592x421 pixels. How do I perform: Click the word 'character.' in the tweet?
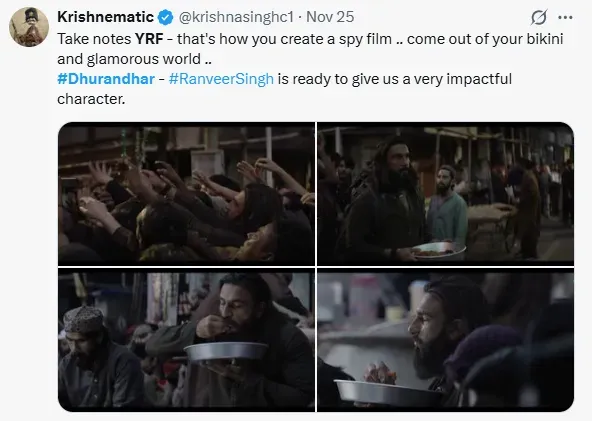(91, 99)
